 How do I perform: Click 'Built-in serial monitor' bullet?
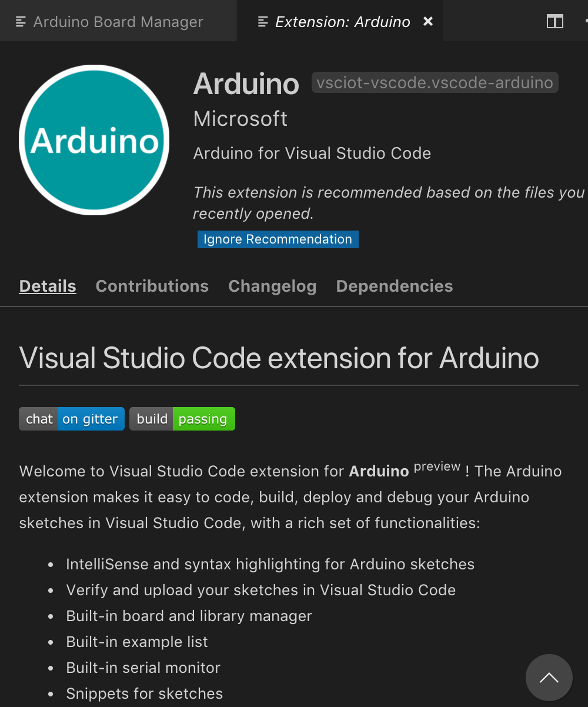tap(143, 668)
